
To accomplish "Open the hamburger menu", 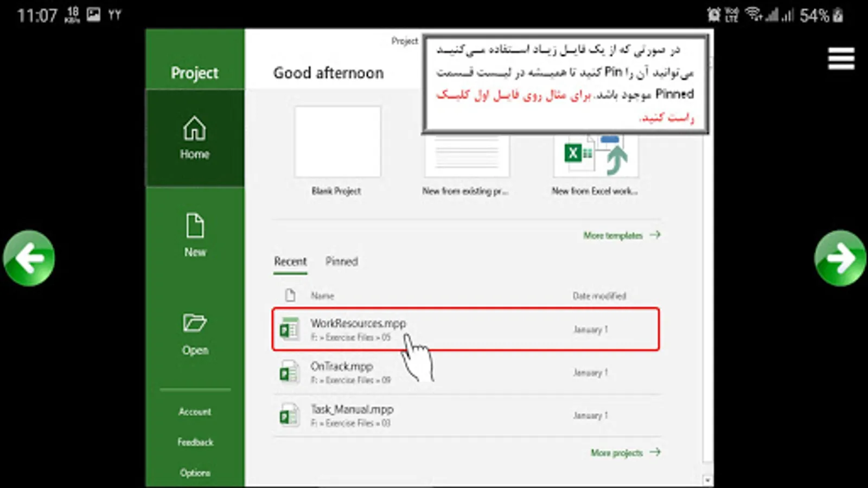I will coord(841,59).
